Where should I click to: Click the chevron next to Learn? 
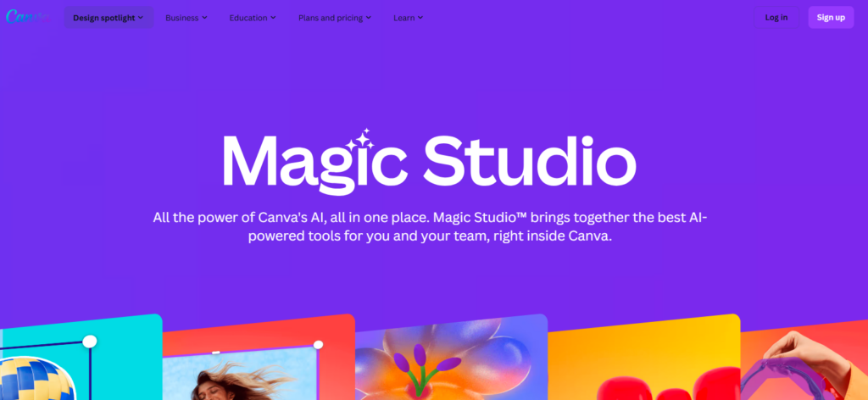(x=420, y=18)
